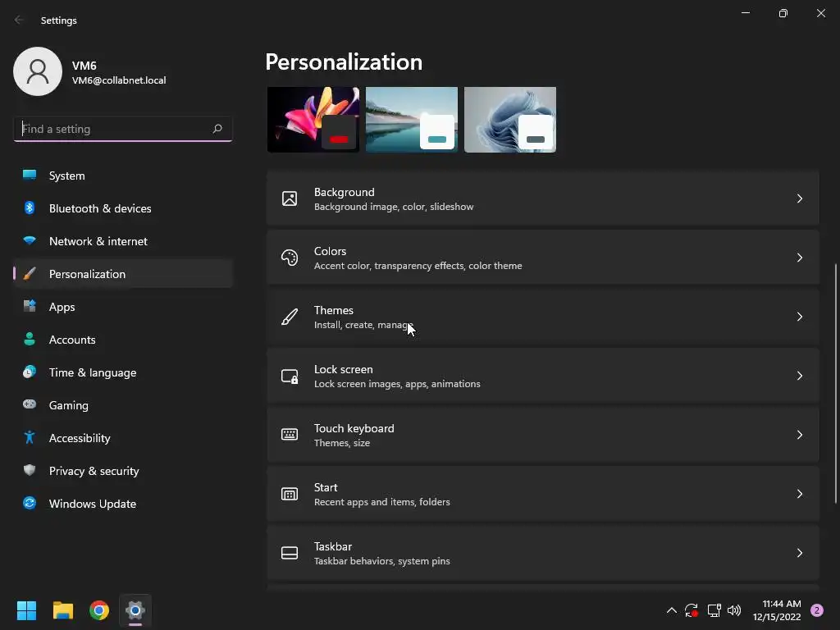The height and width of the screenshot is (630, 840).
Task: Click the network display tray icon
Action: [714, 610]
